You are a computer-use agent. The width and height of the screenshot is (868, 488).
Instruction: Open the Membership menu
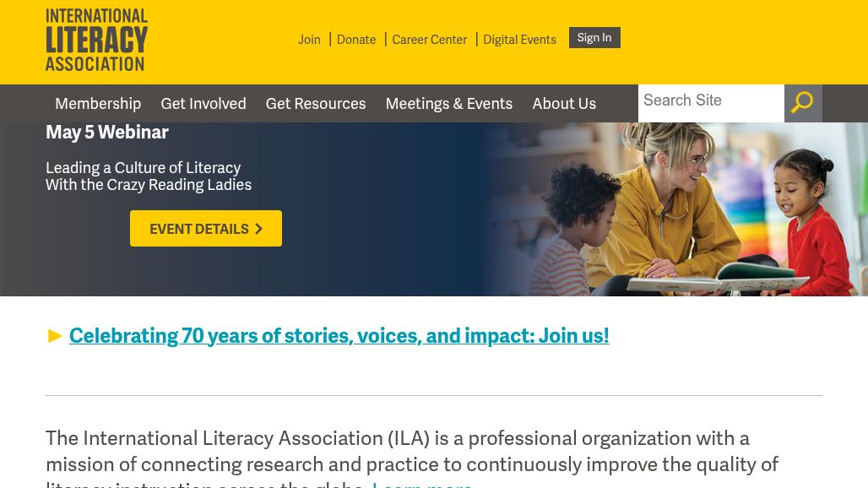(x=98, y=104)
